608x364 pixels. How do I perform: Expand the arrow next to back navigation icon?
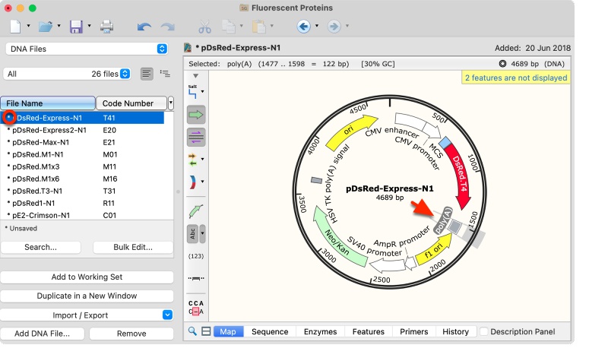(x=317, y=26)
